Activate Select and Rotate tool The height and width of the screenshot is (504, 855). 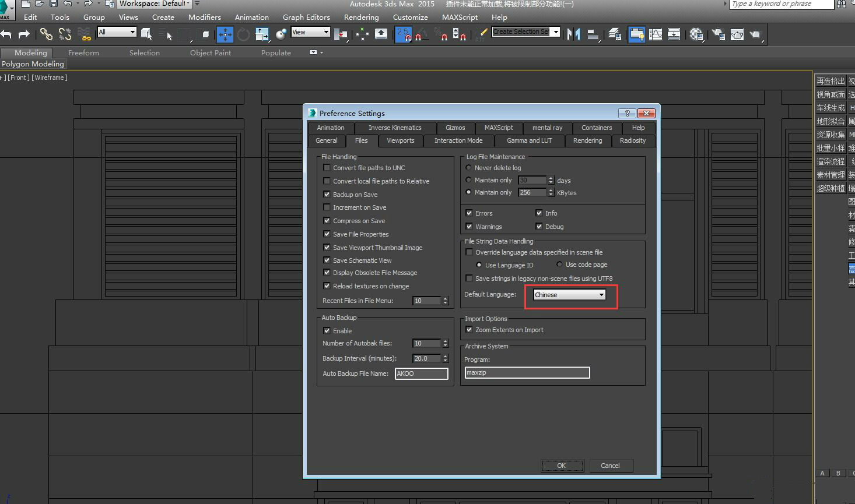(x=243, y=34)
